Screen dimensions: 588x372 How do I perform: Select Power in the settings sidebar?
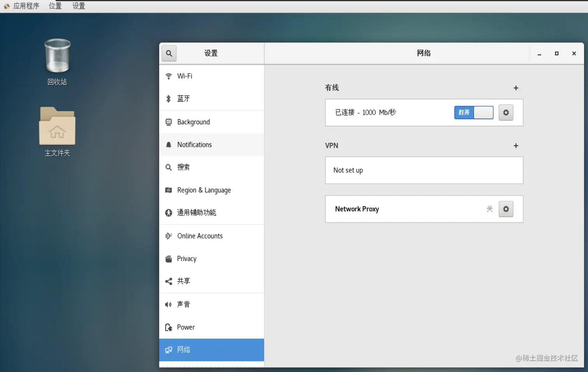tap(212, 327)
